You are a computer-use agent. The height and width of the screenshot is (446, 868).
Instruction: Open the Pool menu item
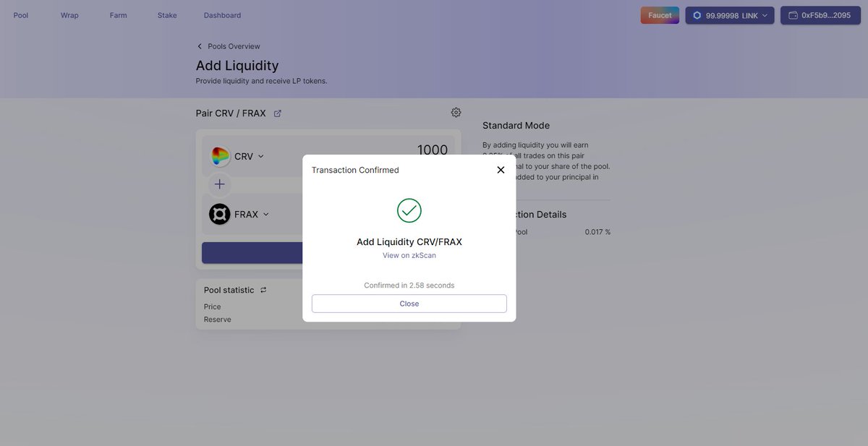21,15
